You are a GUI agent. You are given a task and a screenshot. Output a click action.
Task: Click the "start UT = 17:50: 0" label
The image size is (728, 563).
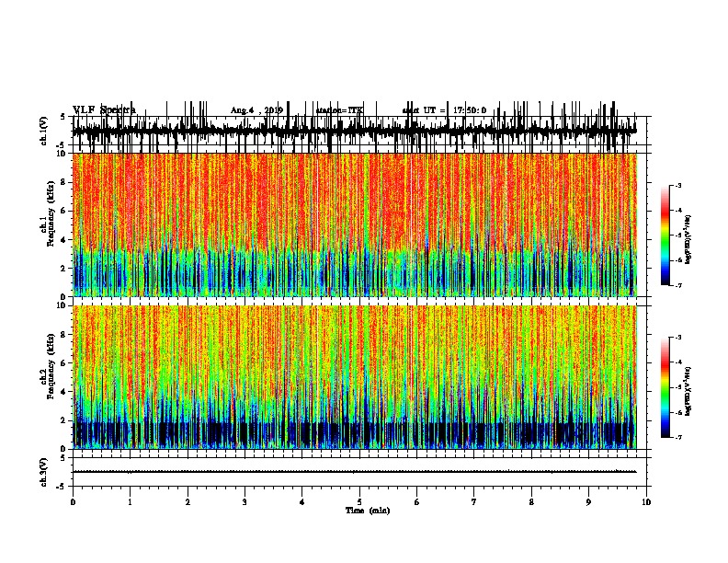tap(444, 110)
